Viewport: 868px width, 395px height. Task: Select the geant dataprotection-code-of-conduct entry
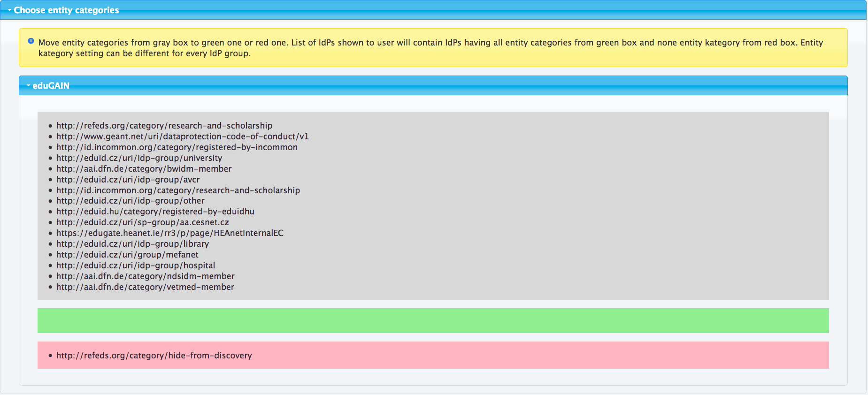click(x=182, y=137)
